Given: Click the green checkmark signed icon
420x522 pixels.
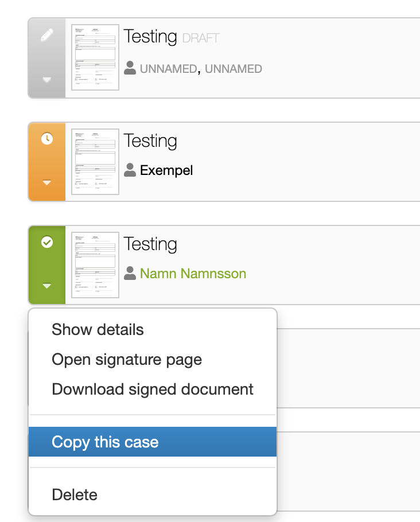Looking at the screenshot, I should click(47, 242).
